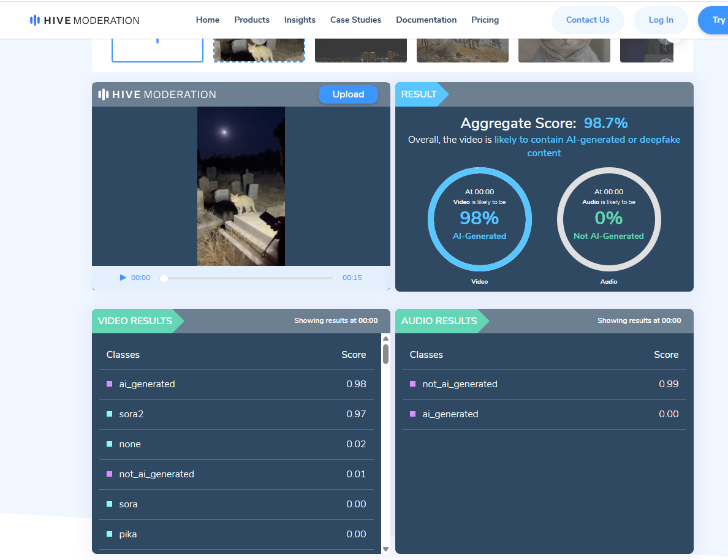Open the Products menu

[x=251, y=20]
